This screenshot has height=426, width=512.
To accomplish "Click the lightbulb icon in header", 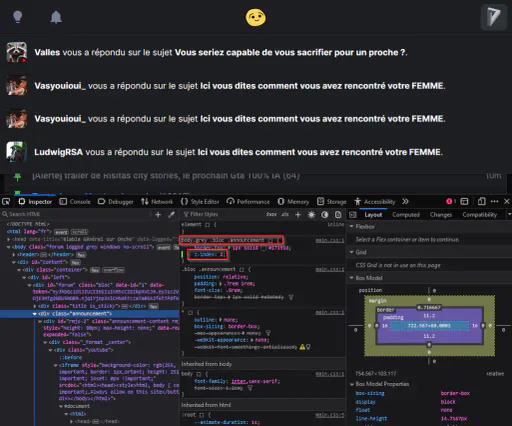I will click(17, 17).
